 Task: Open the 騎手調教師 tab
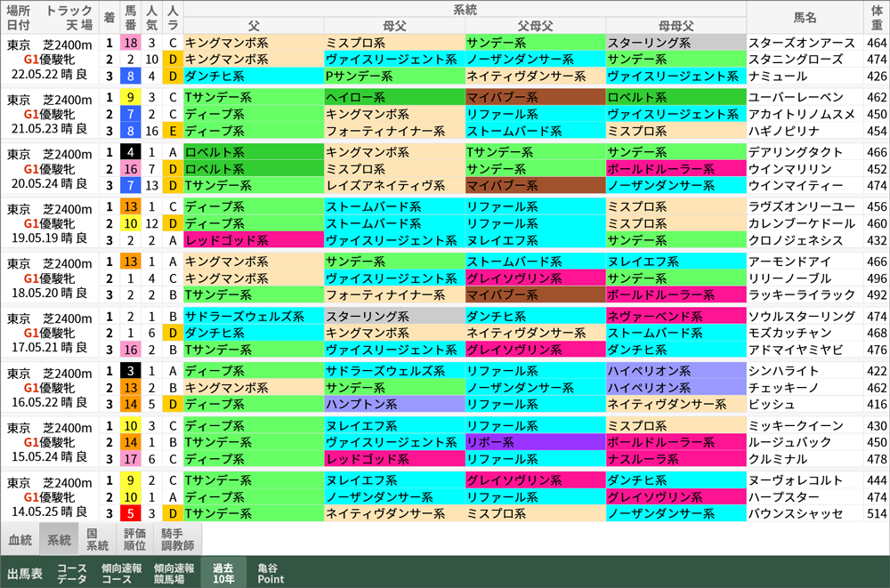(178, 540)
